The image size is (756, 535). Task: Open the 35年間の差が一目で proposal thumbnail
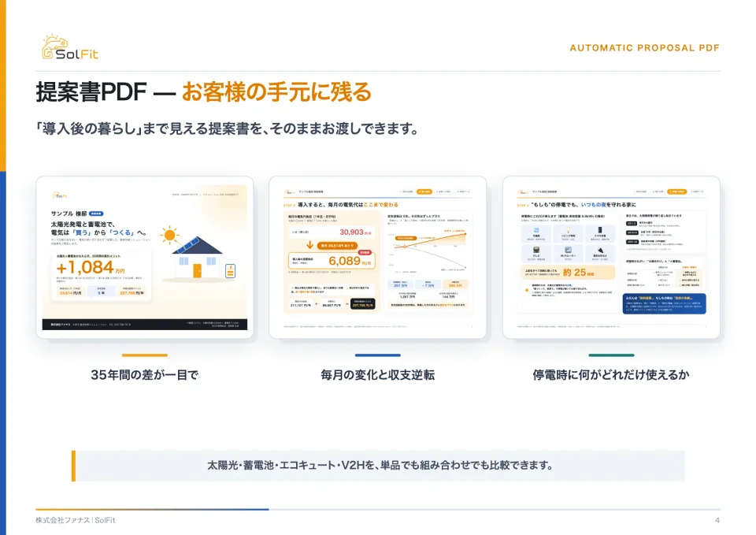pos(145,257)
